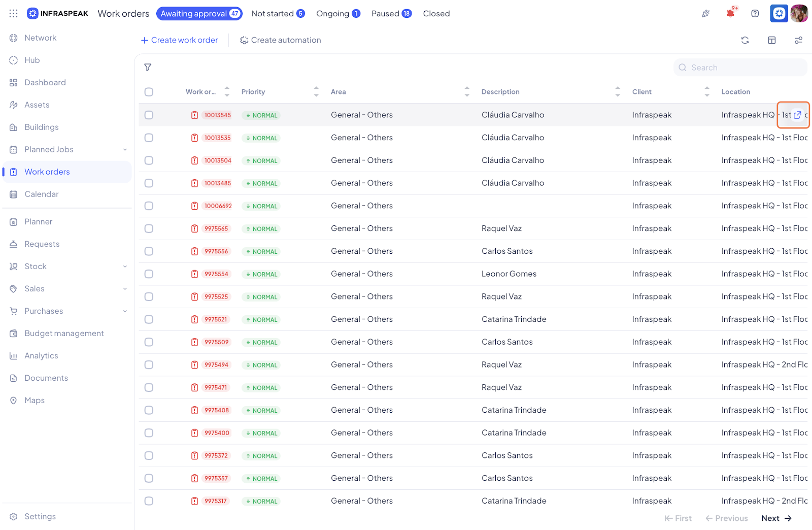812x530 pixels.
Task: Click the blue Infraspeak gear badge
Action: (779, 14)
